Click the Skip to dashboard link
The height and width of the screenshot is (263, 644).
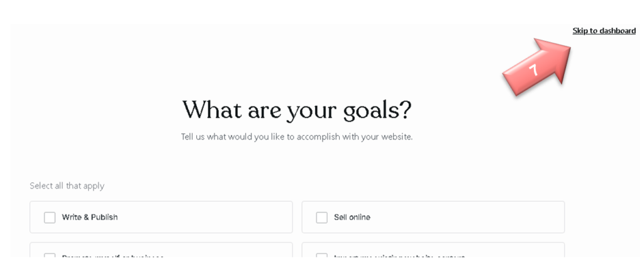pos(604,30)
